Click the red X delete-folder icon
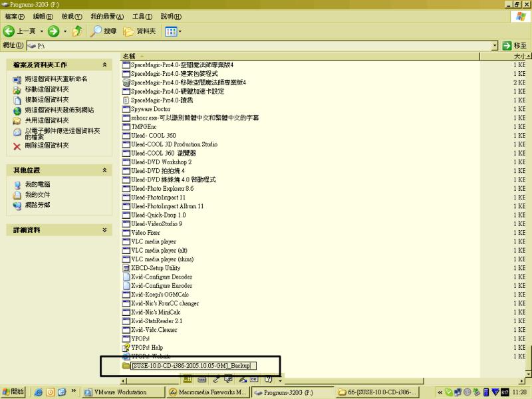 (17, 146)
